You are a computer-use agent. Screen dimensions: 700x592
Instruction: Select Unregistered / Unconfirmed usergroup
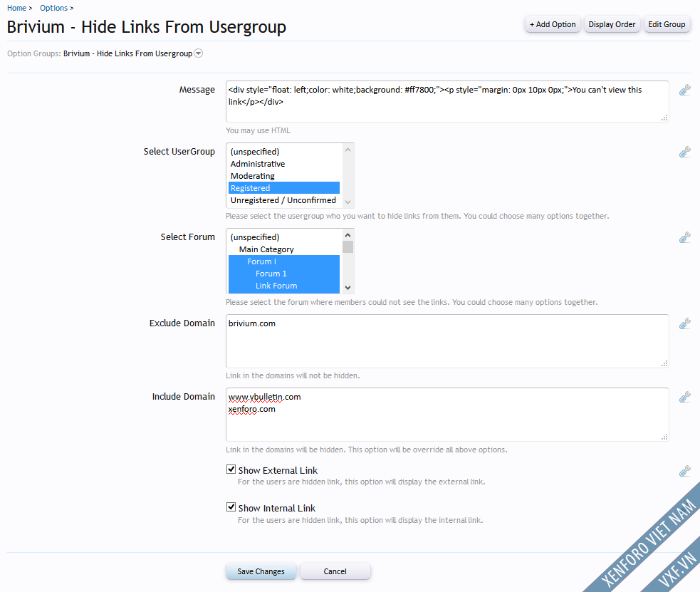[284, 200]
